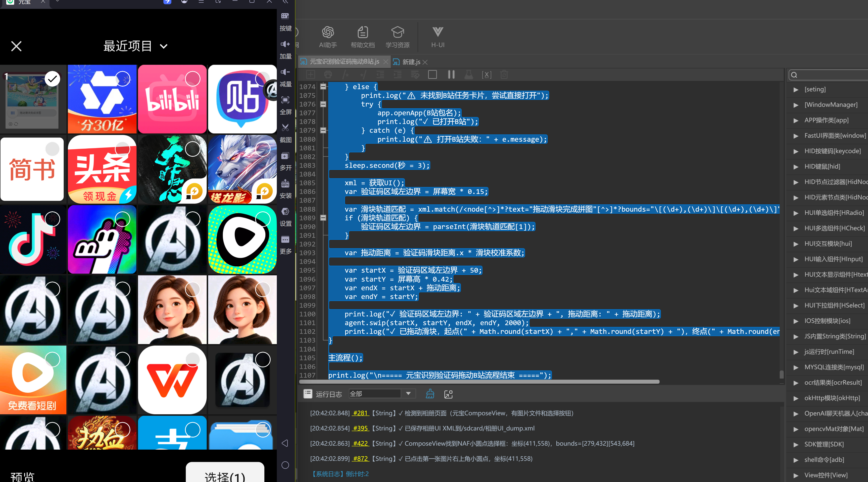Open the 最近项目 album dropdown
Screen dimensions: 868x482
pos(135,46)
